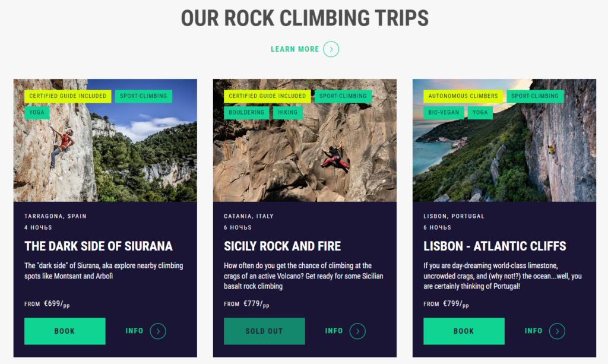Open the Sicily Rock and Fire title
Viewport: 608px width, 364px height.
[x=282, y=246]
